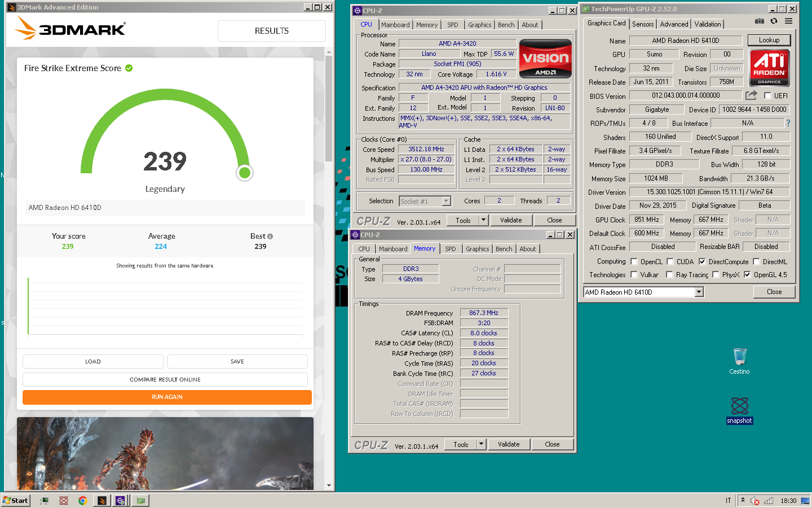Click the info icon next to Best
Screen dimensions: 812x508
tap(270, 237)
